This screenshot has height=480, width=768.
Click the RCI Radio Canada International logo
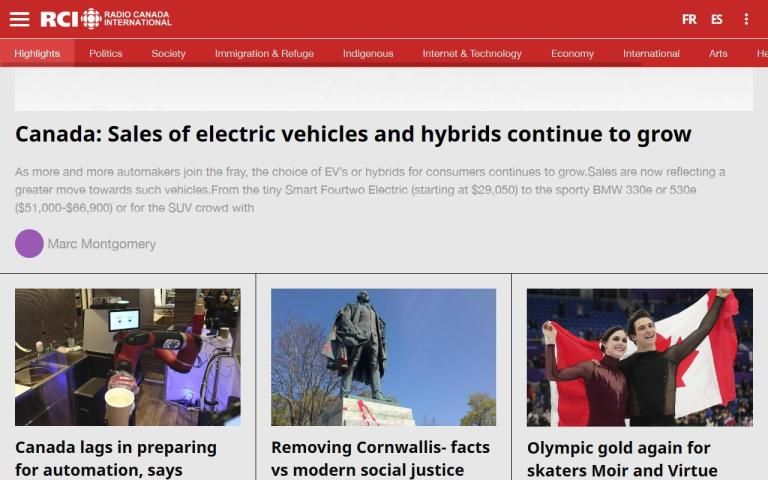[105, 19]
